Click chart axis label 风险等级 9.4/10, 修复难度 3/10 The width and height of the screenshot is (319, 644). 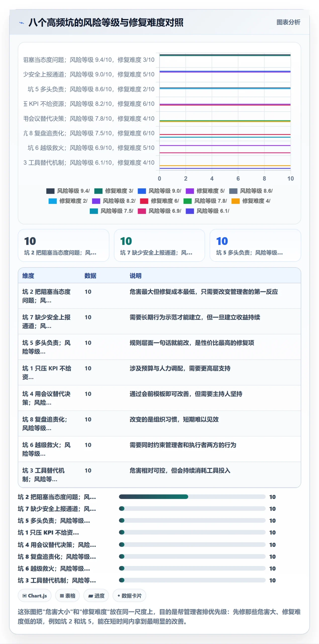point(89,60)
